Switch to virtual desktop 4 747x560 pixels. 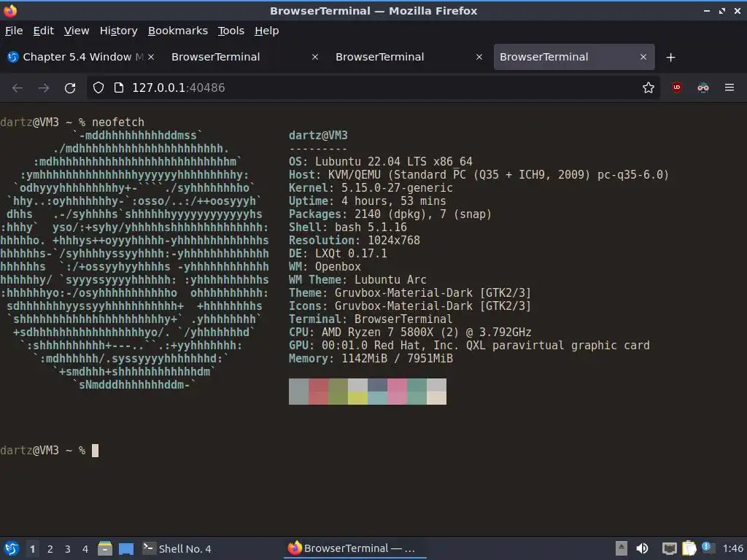pyautogui.click(x=85, y=549)
